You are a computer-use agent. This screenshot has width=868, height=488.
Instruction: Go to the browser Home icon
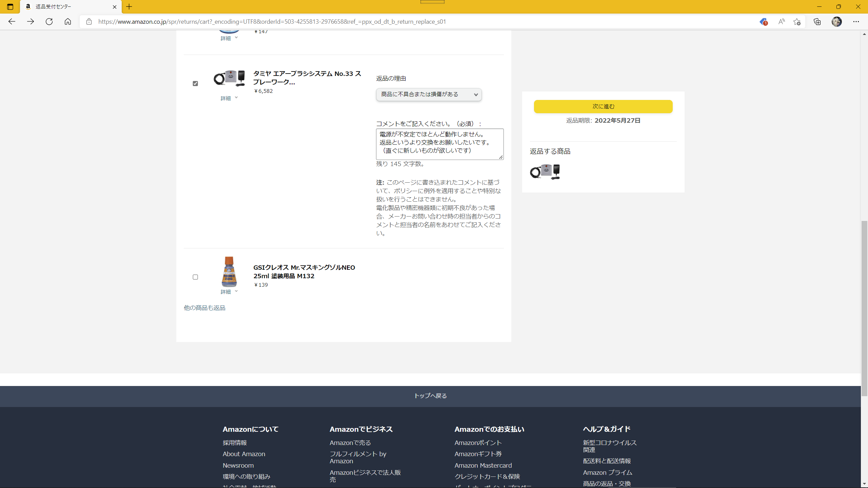click(68, 22)
